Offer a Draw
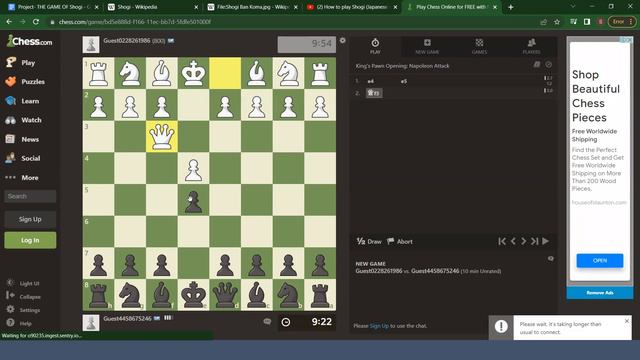The image size is (640, 360). click(x=369, y=241)
